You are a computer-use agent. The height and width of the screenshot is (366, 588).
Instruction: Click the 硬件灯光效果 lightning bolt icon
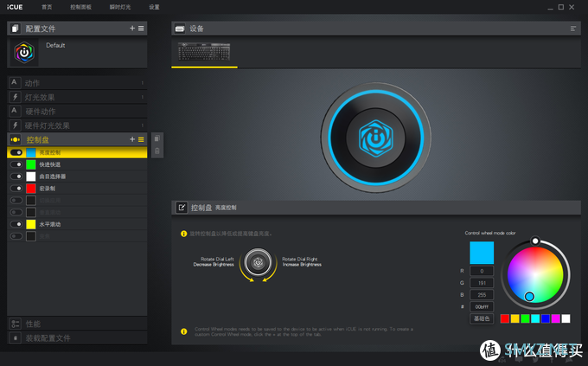(15, 125)
